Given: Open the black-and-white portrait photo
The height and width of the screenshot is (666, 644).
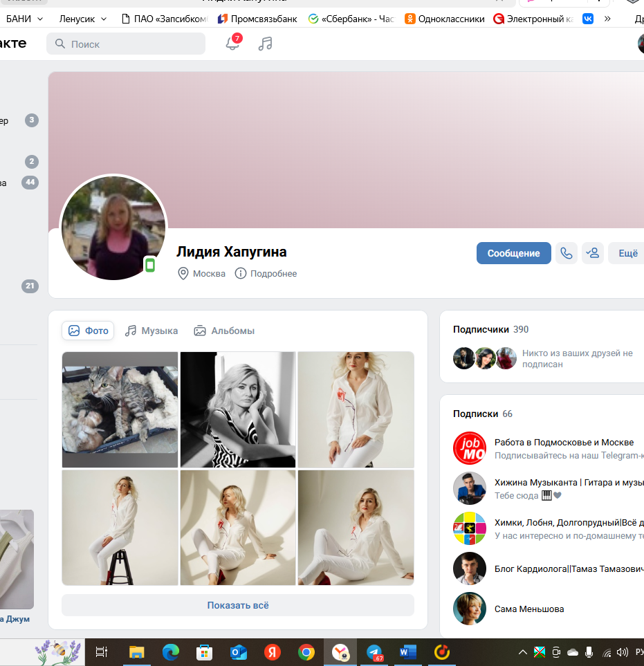Looking at the screenshot, I should click(238, 409).
